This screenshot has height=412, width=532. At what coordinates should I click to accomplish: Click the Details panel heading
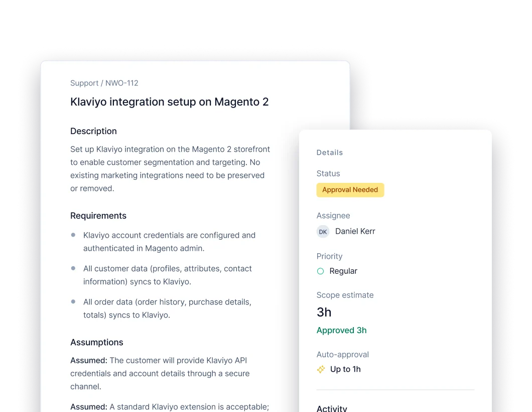[x=329, y=153]
